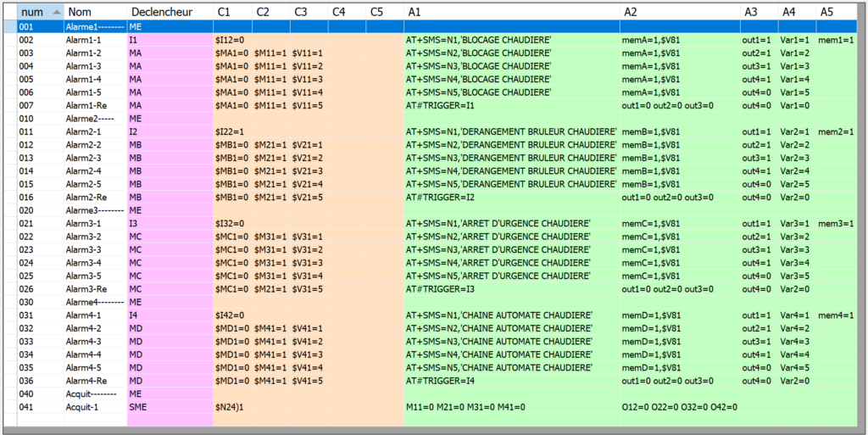This screenshot has width=868, height=435.
Task: Click the sort arrow in num header
Action: pos(56,12)
